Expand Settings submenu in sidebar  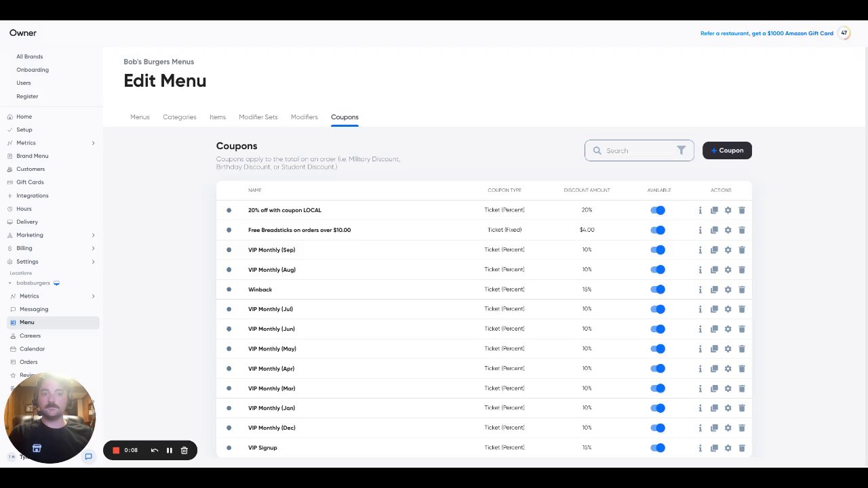tap(93, 262)
